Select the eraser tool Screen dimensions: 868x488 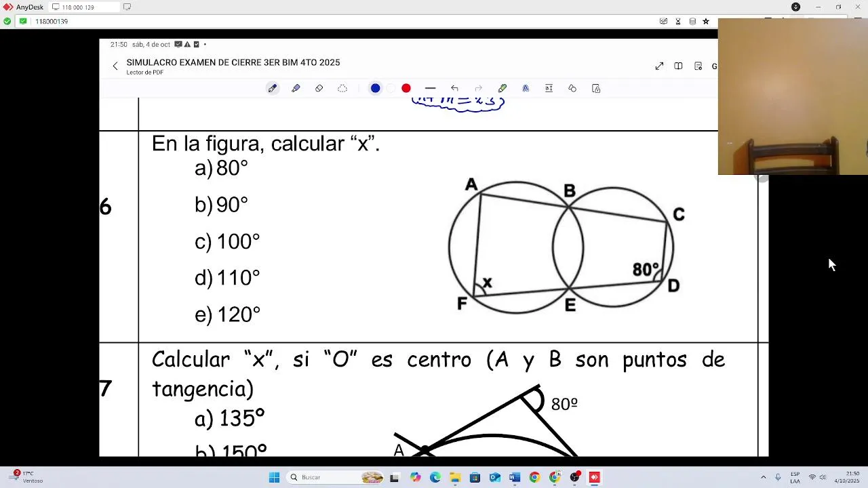pos(319,88)
